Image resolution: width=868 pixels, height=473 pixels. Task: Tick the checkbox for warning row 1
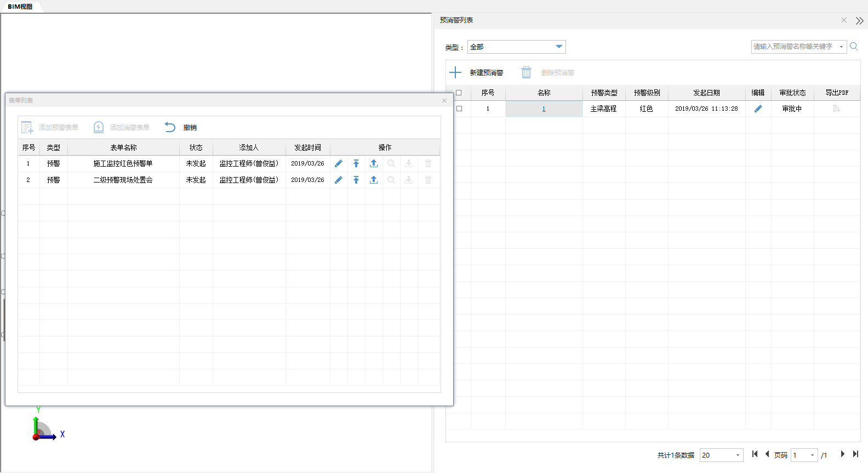coord(459,109)
